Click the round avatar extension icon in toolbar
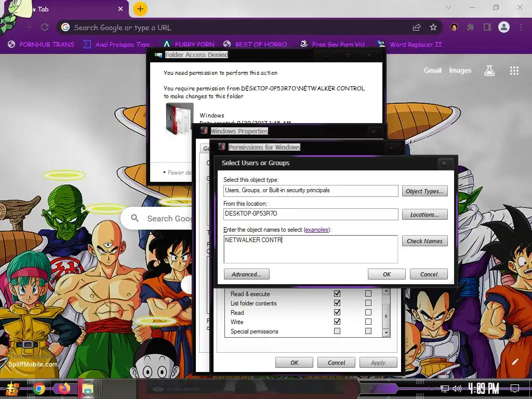The height and width of the screenshot is (399, 532). (454, 27)
